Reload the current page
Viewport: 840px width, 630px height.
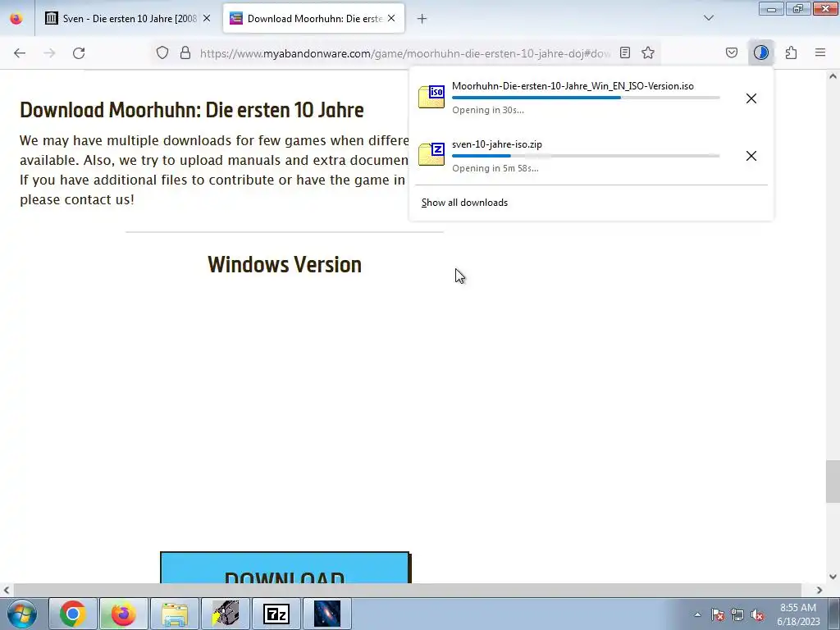coord(79,52)
